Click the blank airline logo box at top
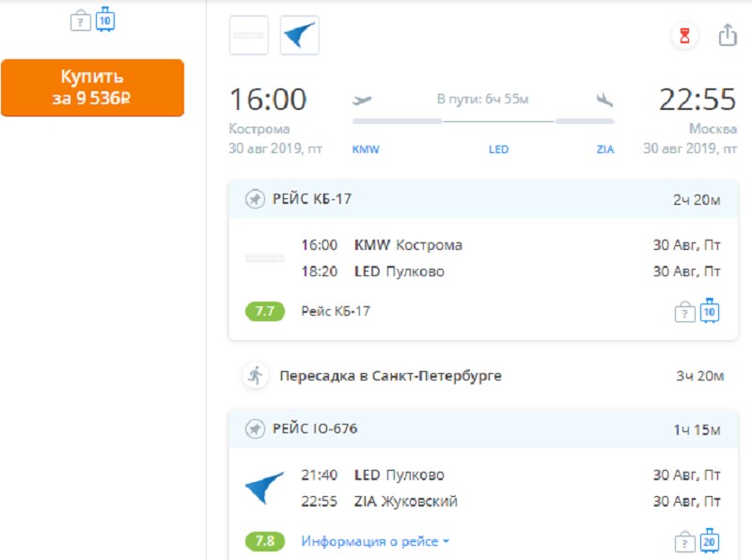The height and width of the screenshot is (560, 752). point(249,36)
